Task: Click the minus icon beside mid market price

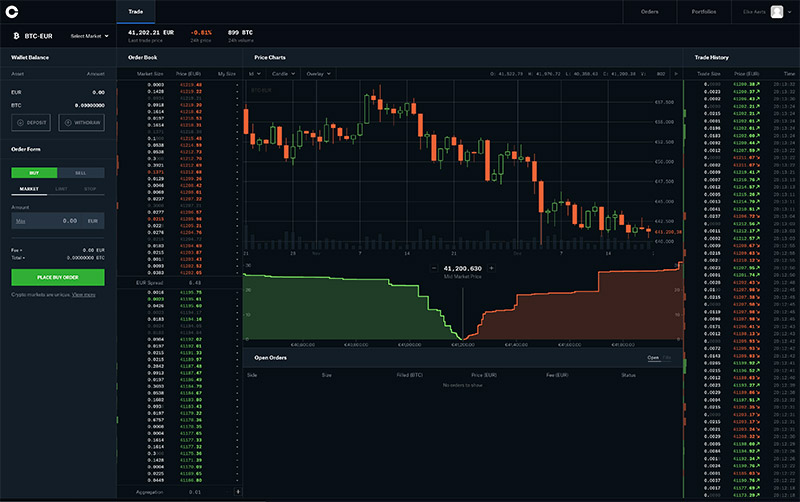Action: (x=434, y=268)
